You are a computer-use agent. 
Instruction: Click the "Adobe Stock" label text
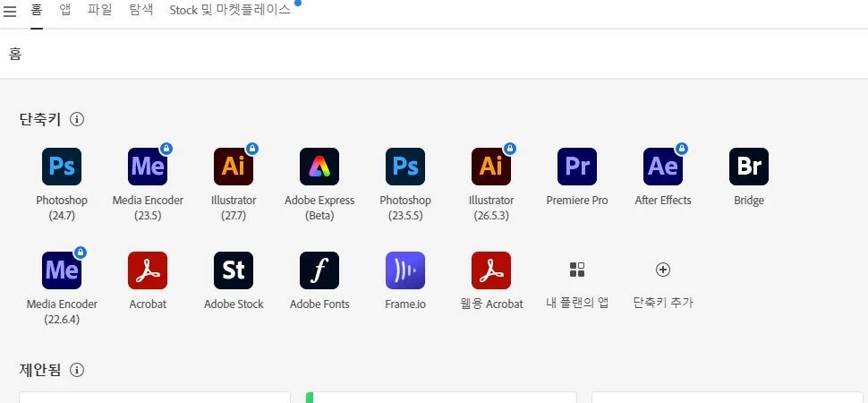coord(234,304)
